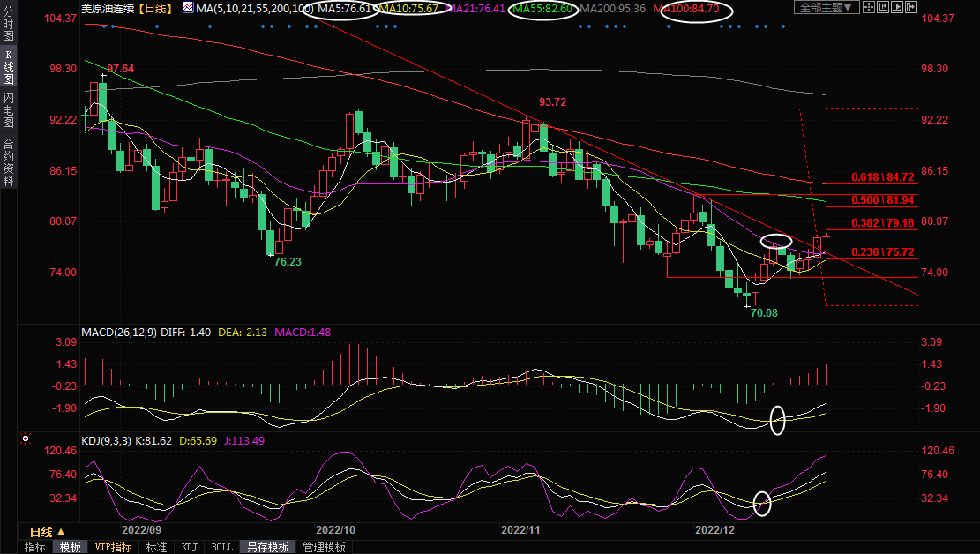This screenshot has width=980, height=554.
Task: Click the 0.618 Fibonacci level line label
Action: (882, 177)
